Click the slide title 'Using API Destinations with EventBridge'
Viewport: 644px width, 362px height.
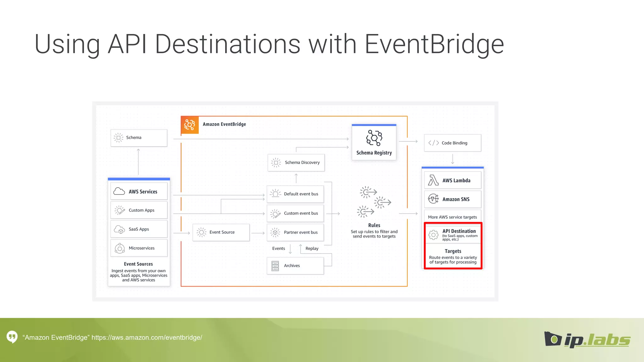point(269,44)
